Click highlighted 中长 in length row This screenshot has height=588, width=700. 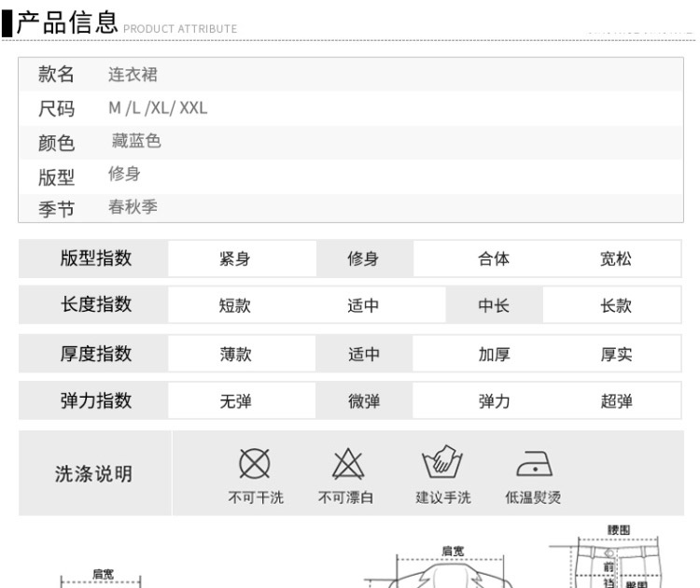click(494, 306)
